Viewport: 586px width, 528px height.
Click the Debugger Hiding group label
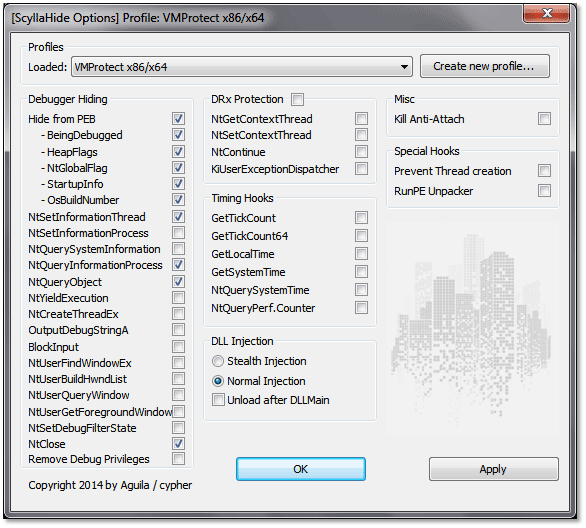click(68, 99)
